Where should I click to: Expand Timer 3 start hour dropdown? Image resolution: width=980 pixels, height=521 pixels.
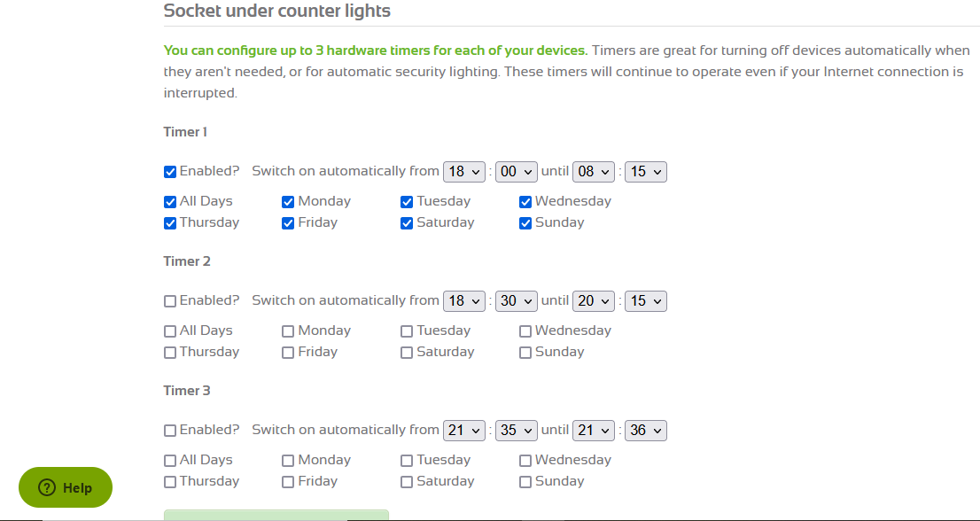pos(464,431)
